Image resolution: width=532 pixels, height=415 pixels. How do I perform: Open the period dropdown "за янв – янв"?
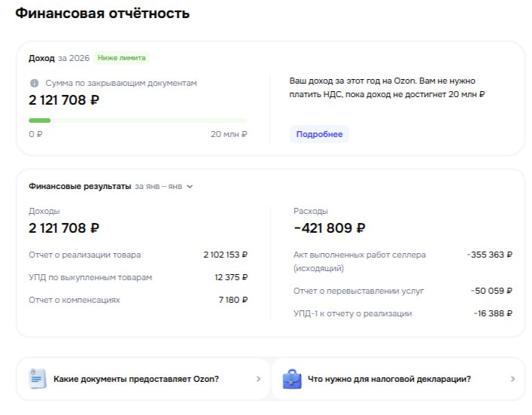[164, 186]
